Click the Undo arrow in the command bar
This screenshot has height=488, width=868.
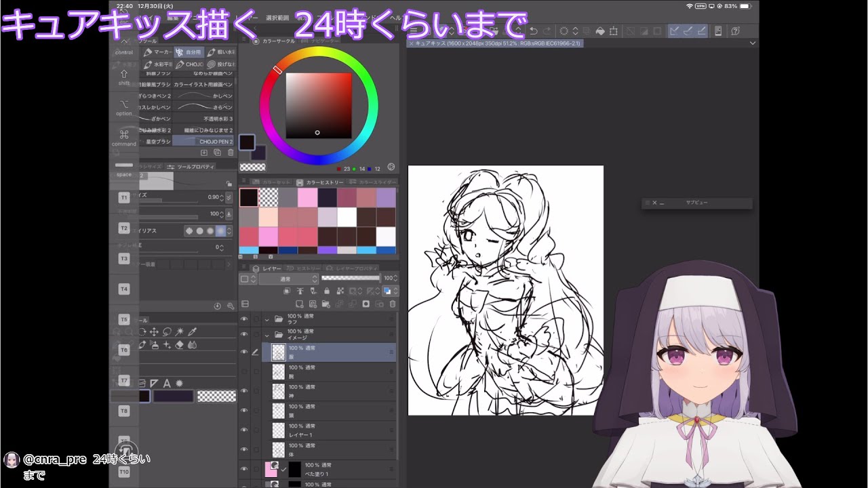coord(533,31)
